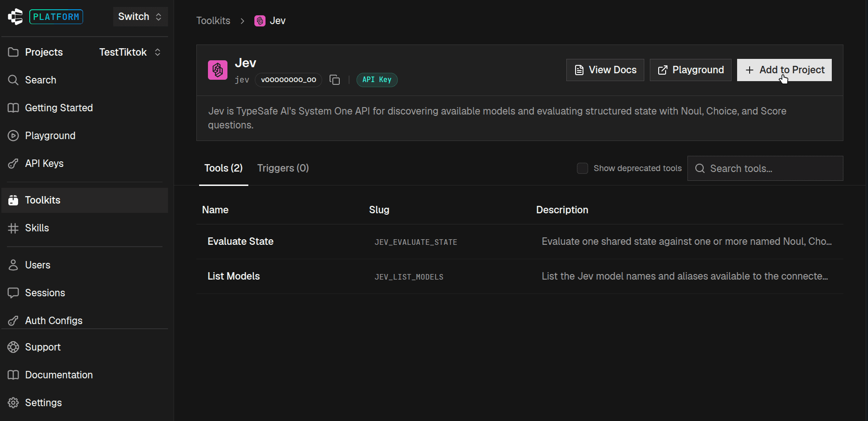Click the View Docs button
The image size is (868, 421).
605,70
